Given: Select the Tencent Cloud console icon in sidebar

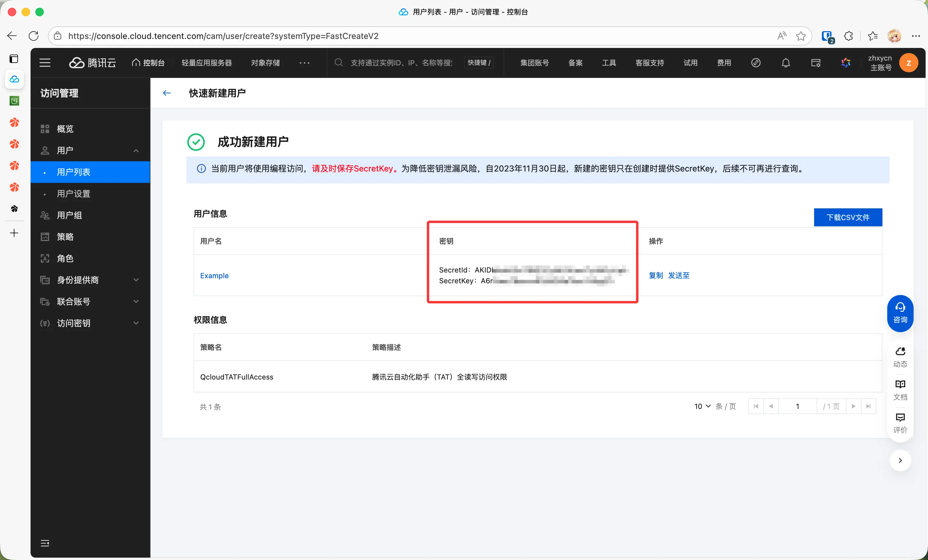Looking at the screenshot, I should point(14,79).
